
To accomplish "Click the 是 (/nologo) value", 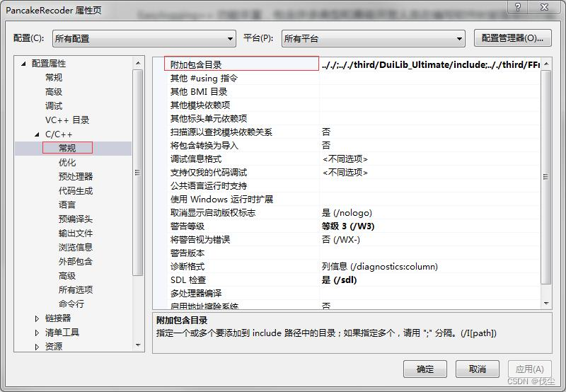I will (347, 213).
